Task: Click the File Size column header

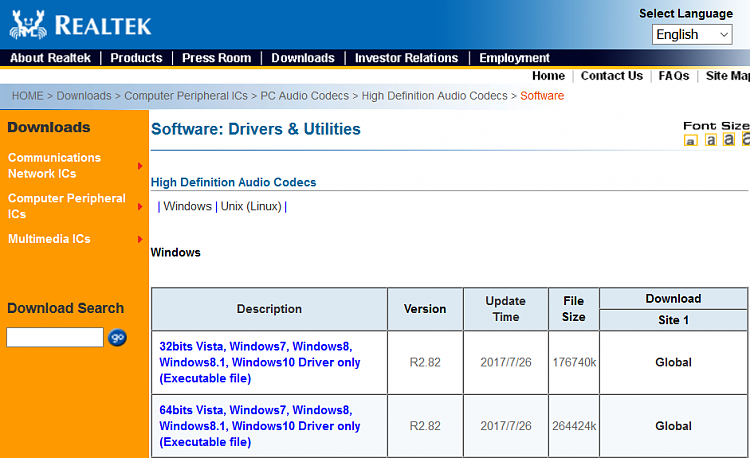Action: click(x=574, y=309)
